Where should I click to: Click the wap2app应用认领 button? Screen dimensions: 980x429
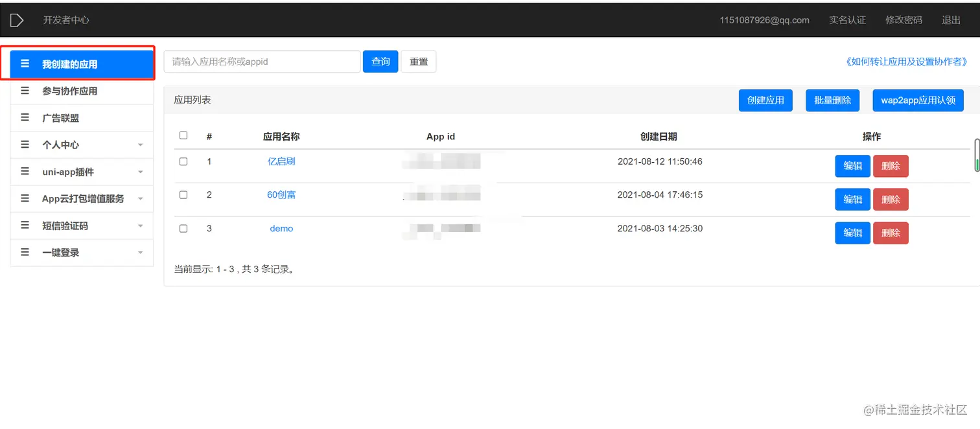[x=918, y=100]
